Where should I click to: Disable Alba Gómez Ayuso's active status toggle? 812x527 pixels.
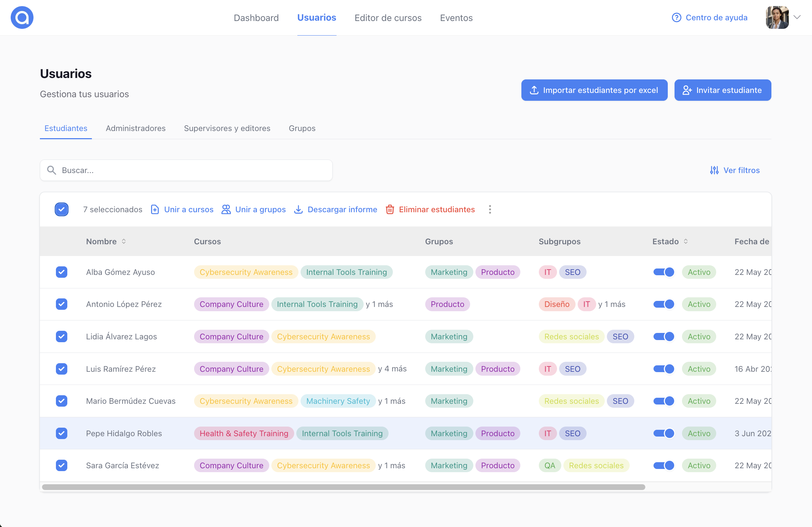[664, 272]
